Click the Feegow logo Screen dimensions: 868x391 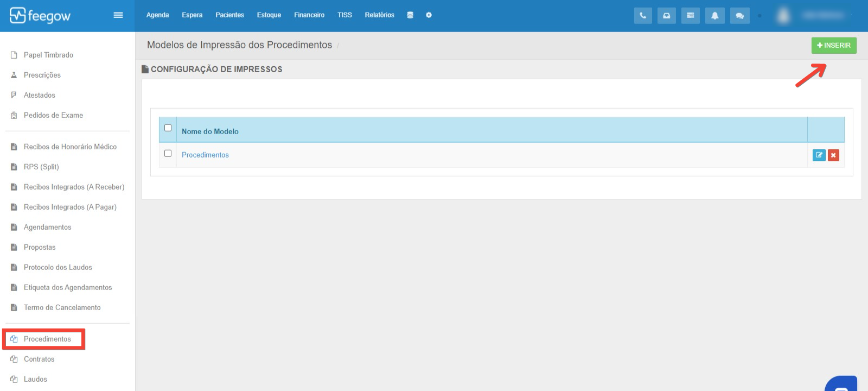pos(40,16)
